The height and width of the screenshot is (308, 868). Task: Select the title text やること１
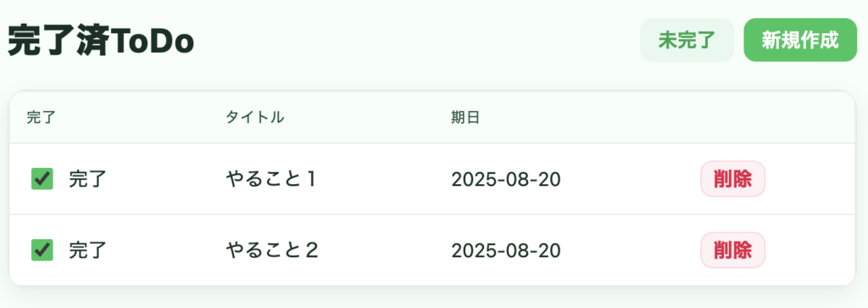(x=271, y=179)
